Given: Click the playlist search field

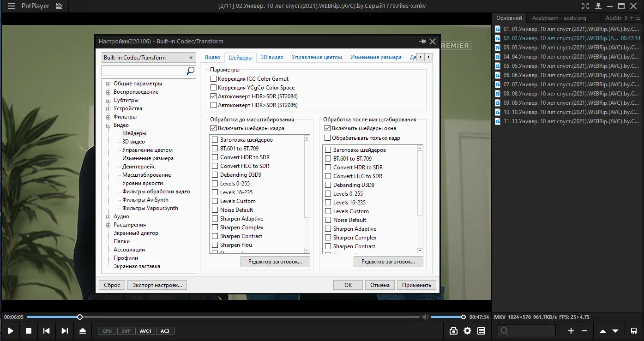Looking at the screenshot, I should (526, 331).
